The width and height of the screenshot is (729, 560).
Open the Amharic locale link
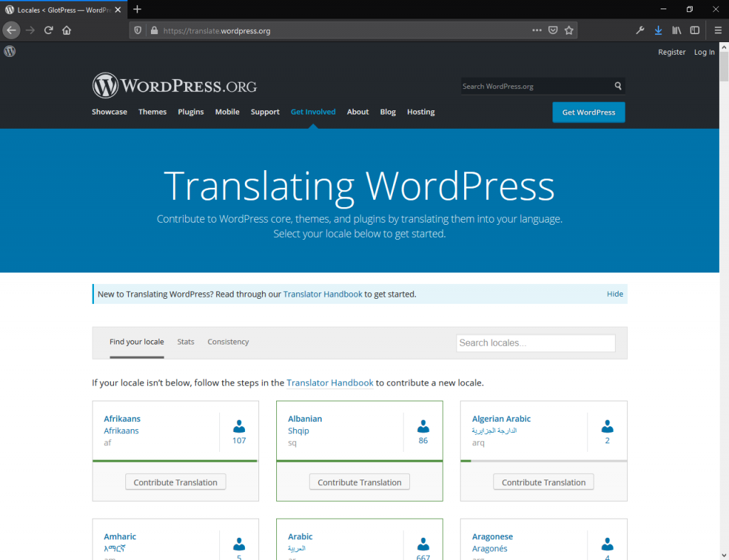click(120, 537)
